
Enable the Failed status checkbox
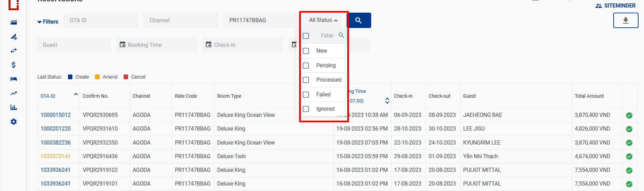point(306,95)
